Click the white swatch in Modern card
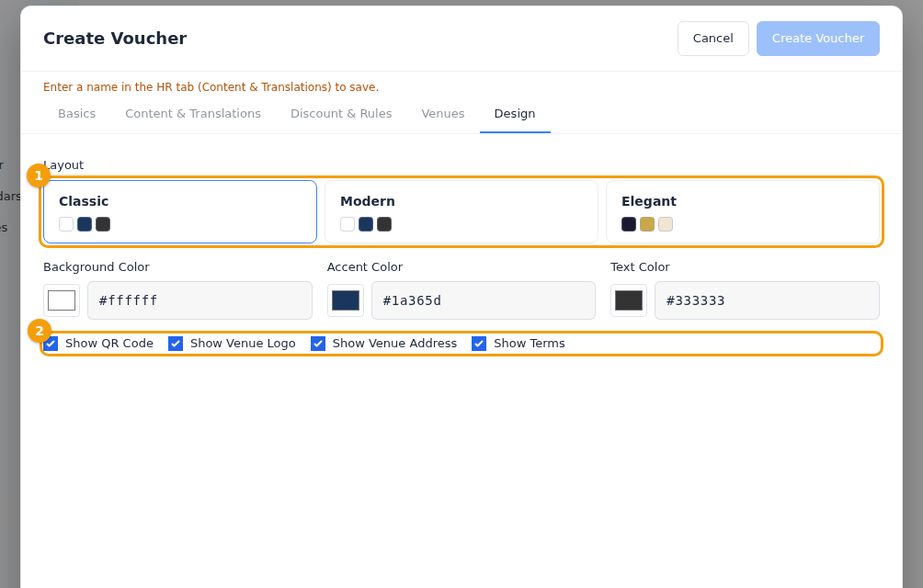 tap(348, 224)
